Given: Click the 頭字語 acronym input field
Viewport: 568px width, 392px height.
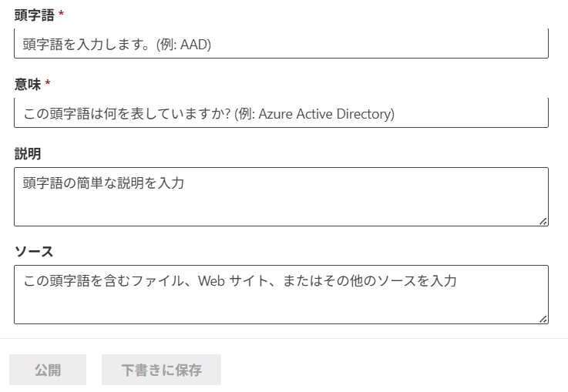Looking at the screenshot, I should (x=281, y=44).
